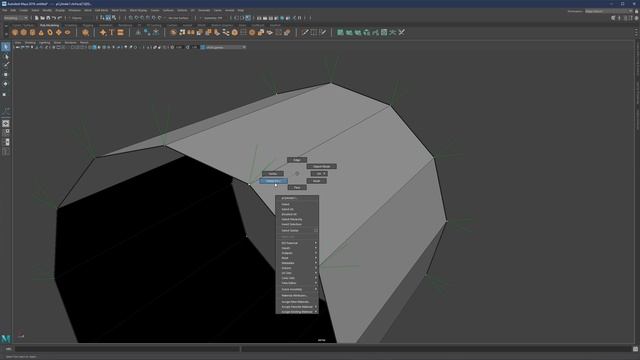Screen dimensions: 640x360
Task: Switch to single perspective view layout
Action: coord(6,124)
